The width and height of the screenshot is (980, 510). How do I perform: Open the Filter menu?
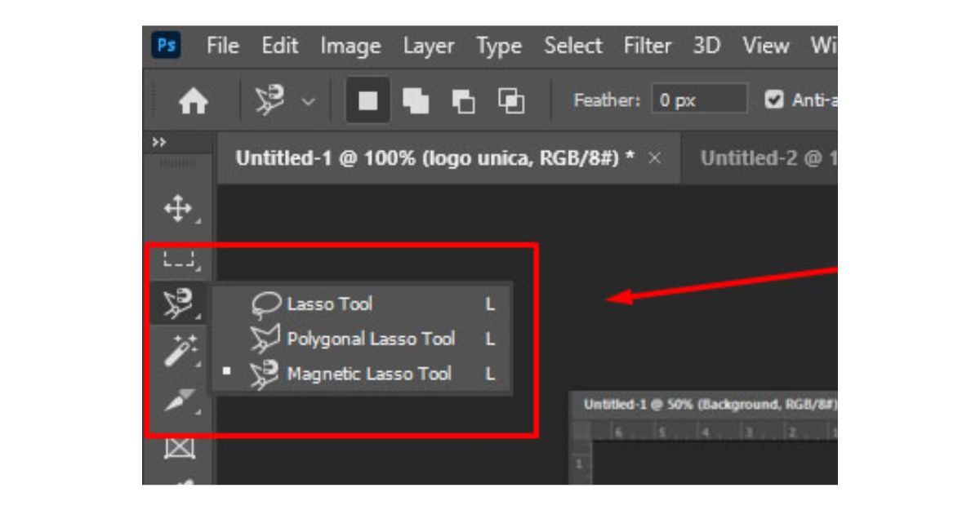[648, 46]
